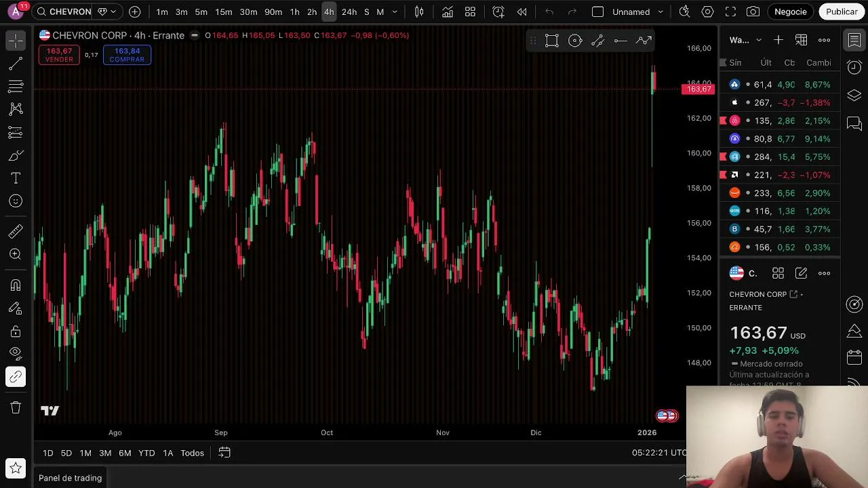Open the forecasting and measurement tools
Image resolution: width=868 pixels, height=488 pixels.
point(16,132)
